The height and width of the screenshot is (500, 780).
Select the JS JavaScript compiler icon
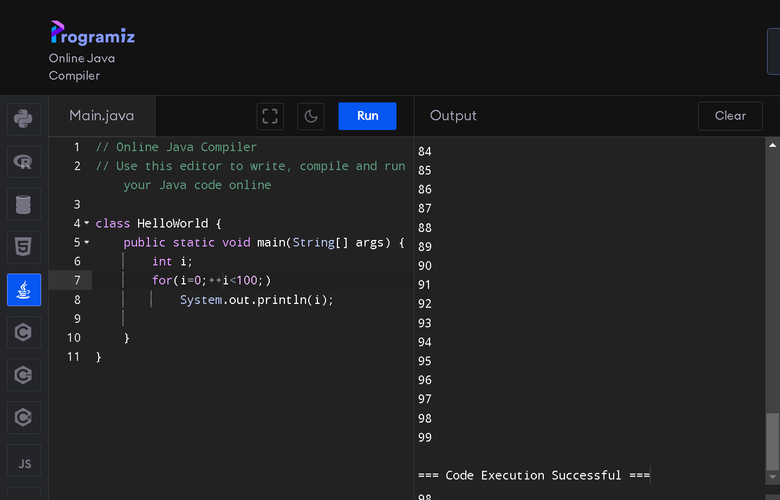coord(24,461)
